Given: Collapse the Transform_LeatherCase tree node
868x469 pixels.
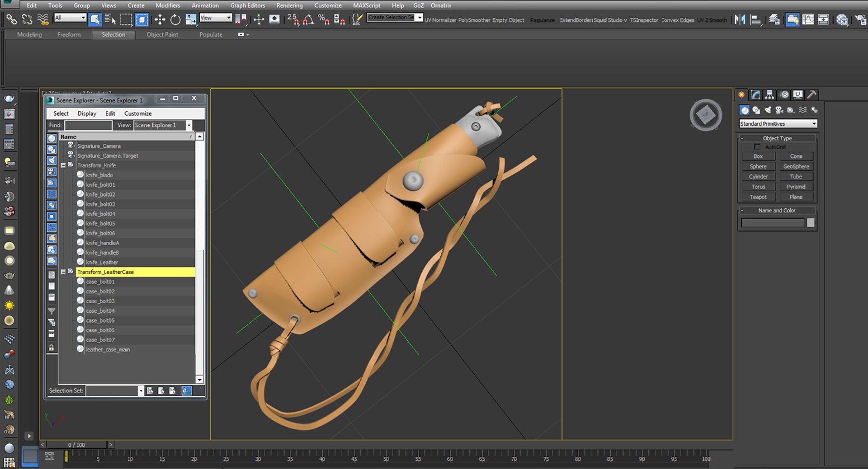Looking at the screenshot, I should coord(63,272).
